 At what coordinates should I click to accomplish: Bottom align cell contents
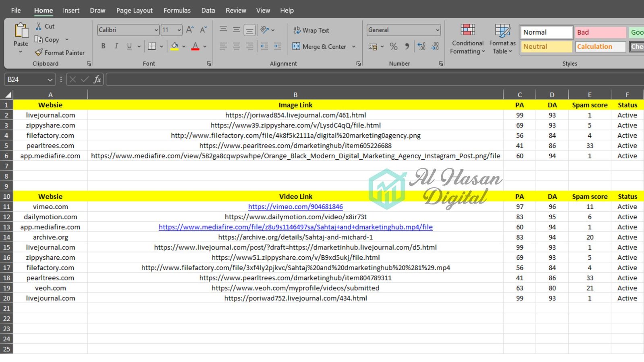(x=250, y=30)
